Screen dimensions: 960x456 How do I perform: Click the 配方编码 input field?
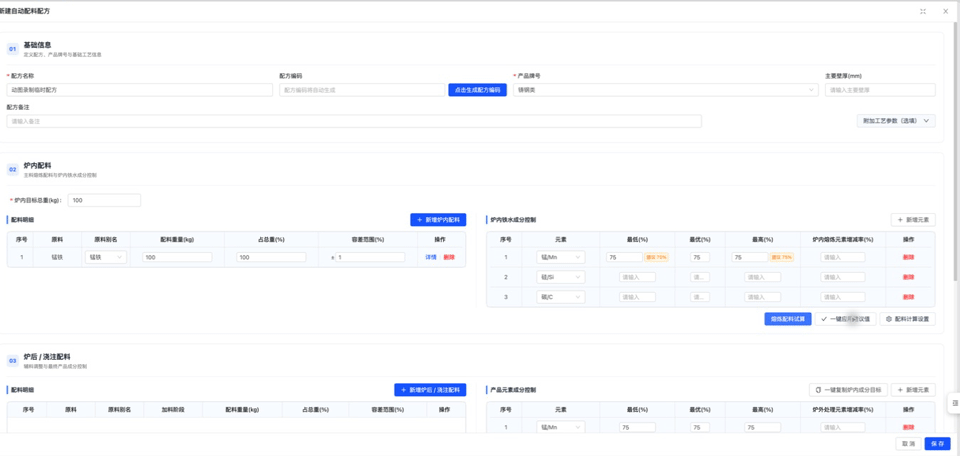pos(362,90)
